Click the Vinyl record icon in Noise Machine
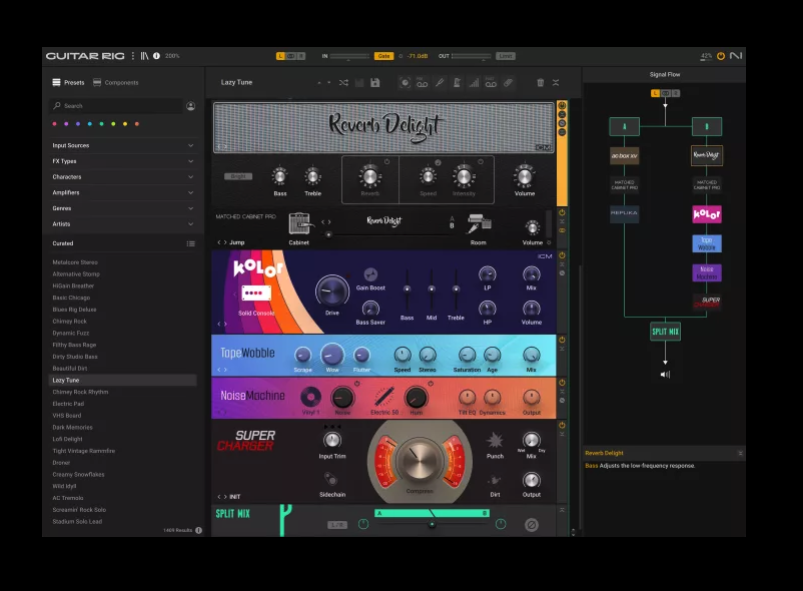This screenshot has width=803, height=591. click(310, 397)
